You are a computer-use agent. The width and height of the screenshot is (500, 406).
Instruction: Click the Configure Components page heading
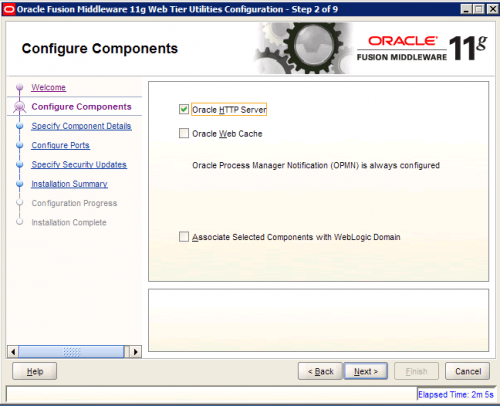click(x=100, y=49)
